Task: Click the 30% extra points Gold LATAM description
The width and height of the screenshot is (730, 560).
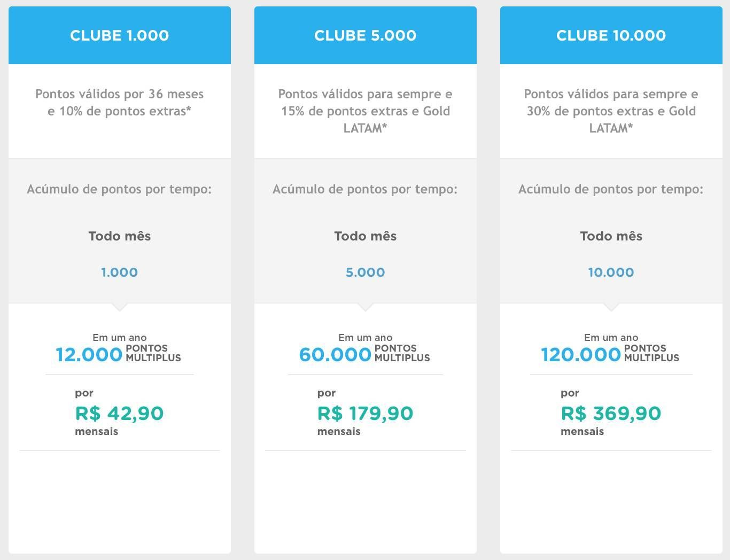Action: (611, 111)
